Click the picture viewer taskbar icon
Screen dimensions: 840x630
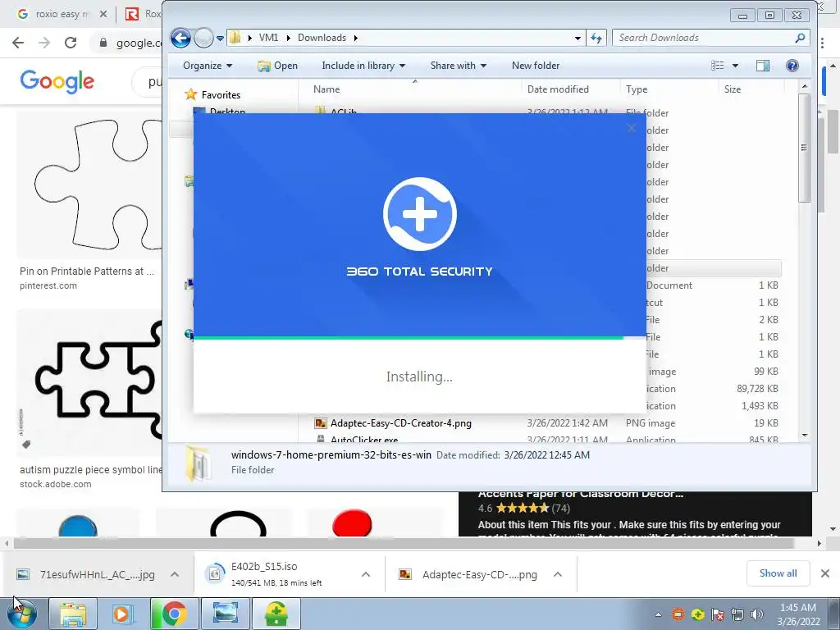(x=225, y=614)
